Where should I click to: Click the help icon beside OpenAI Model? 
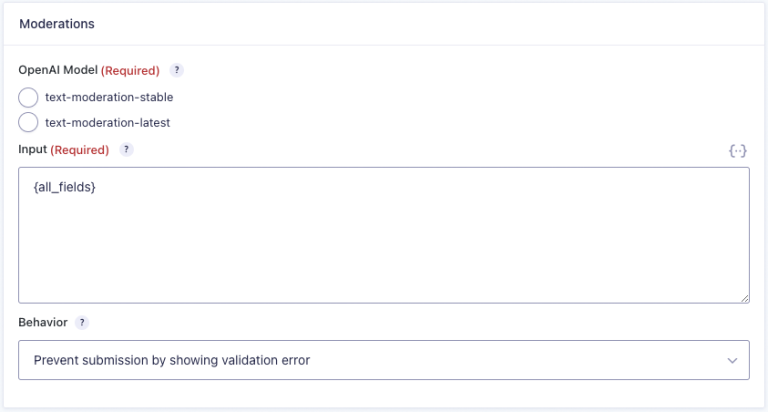(177, 71)
